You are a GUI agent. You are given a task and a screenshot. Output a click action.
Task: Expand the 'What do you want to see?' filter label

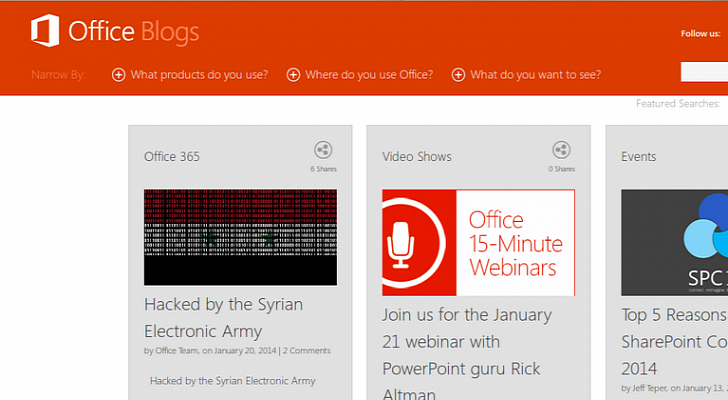pos(535,75)
